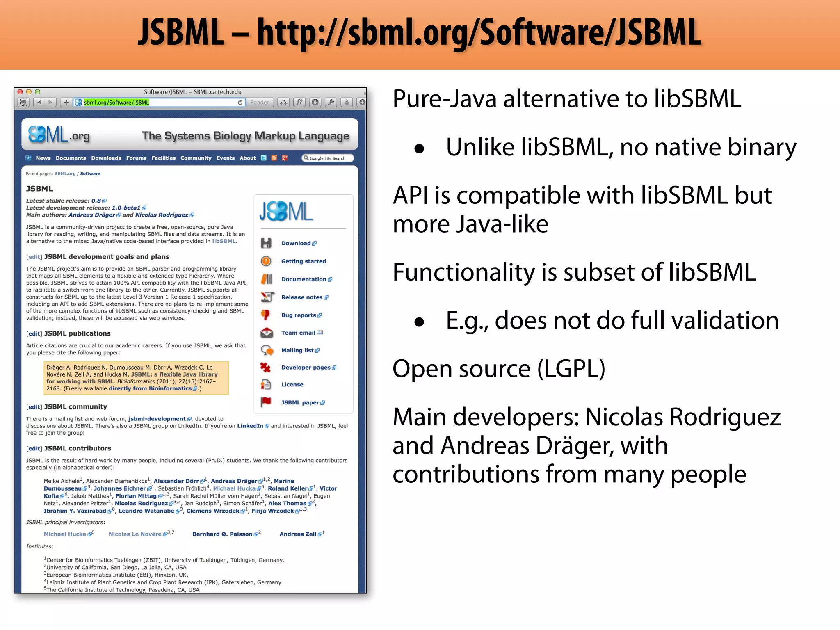This screenshot has height=630, width=840.
Task: Click the plus add-bookmark button
Action: click(x=66, y=102)
